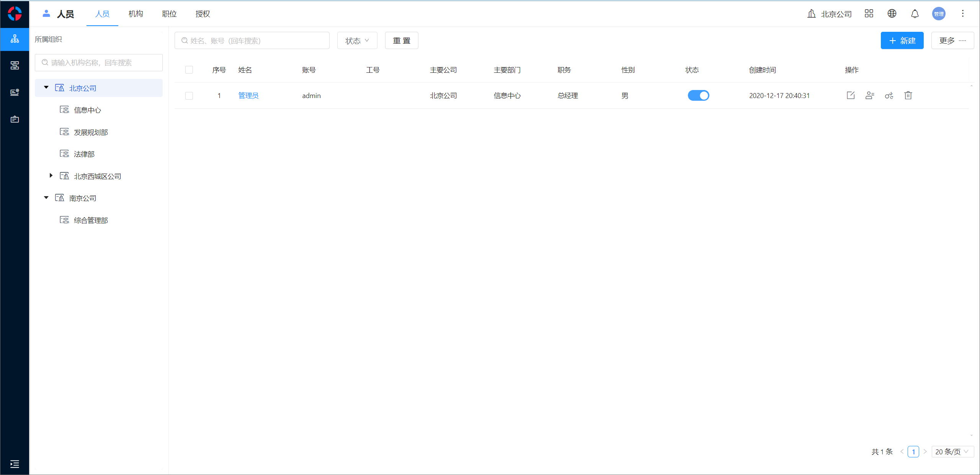Click the edit icon in admin row
The image size is (980, 475).
pos(851,95)
